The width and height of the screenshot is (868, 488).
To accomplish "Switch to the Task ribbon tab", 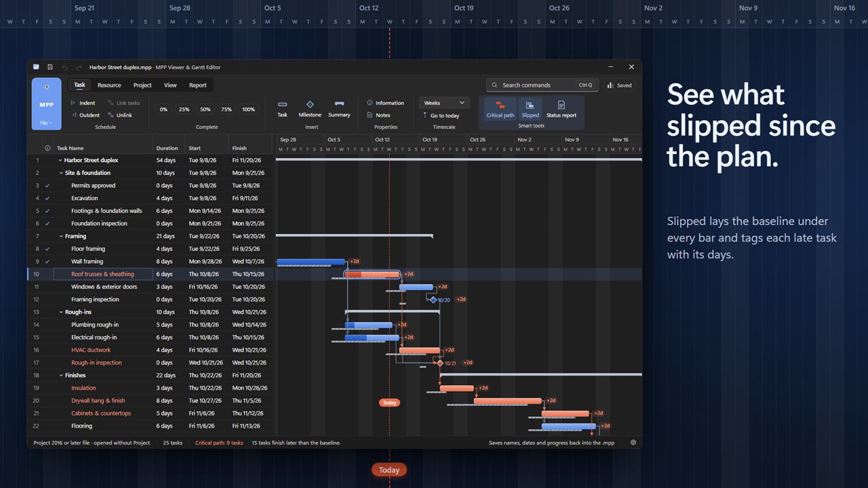I will (x=79, y=85).
